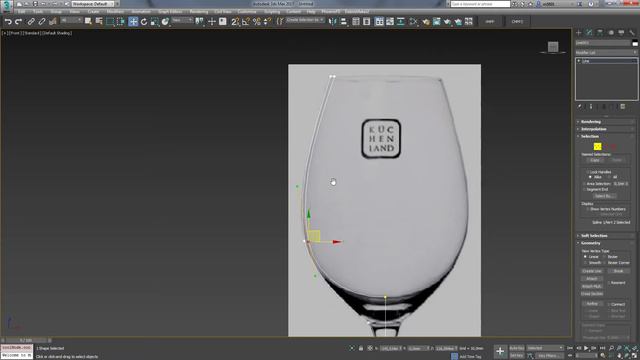Activate the Select and Rotate tool
Image resolution: width=640 pixels, height=360 pixels.
pyautogui.click(x=144, y=22)
